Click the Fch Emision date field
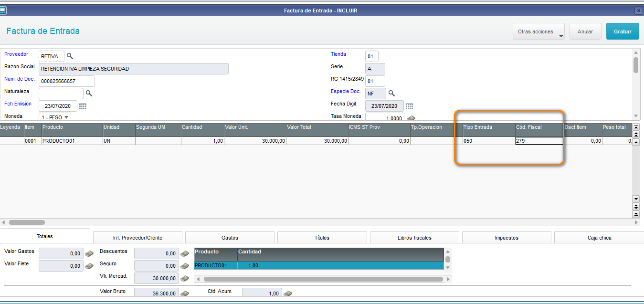 point(58,106)
